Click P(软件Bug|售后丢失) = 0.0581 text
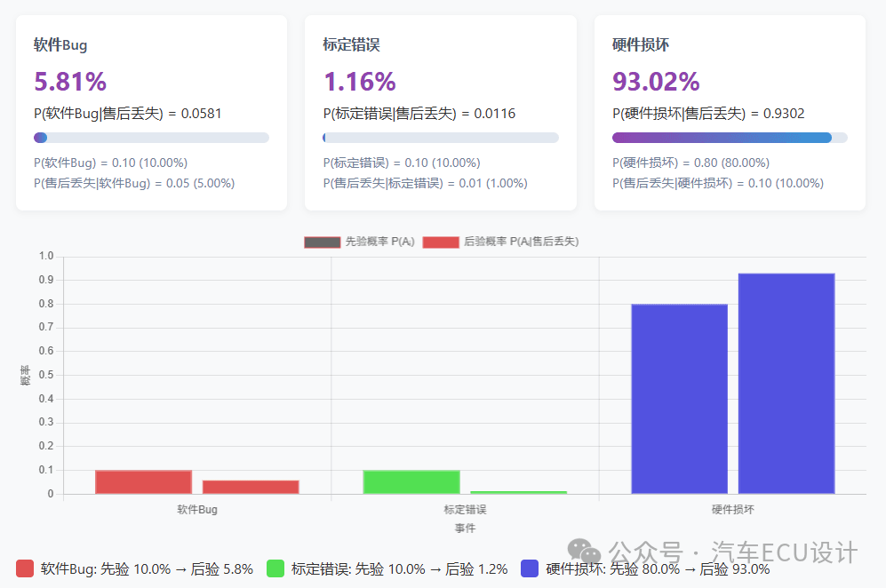886x588 pixels. point(128,114)
